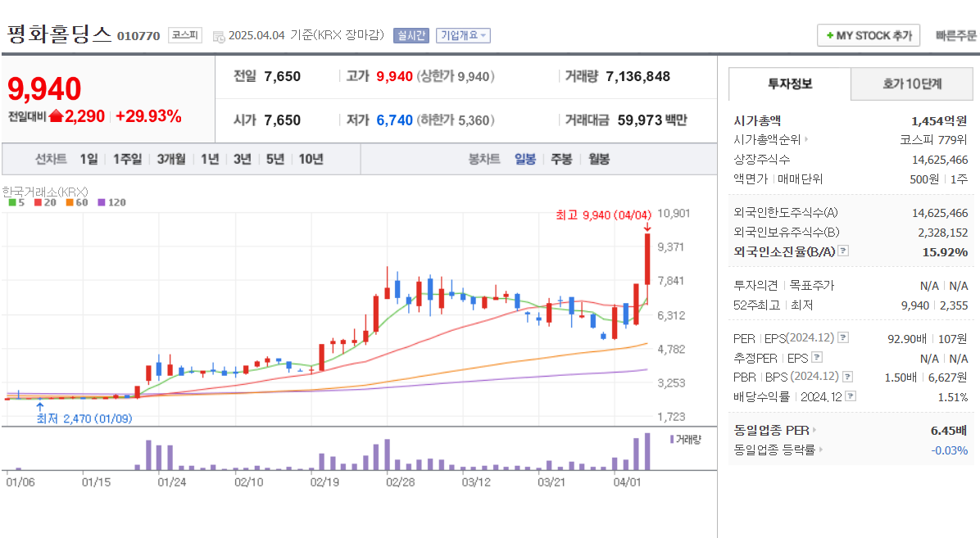Click the 동일업종 PER value 6.45배
Viewport: 980px width, 538px height.
949,430
